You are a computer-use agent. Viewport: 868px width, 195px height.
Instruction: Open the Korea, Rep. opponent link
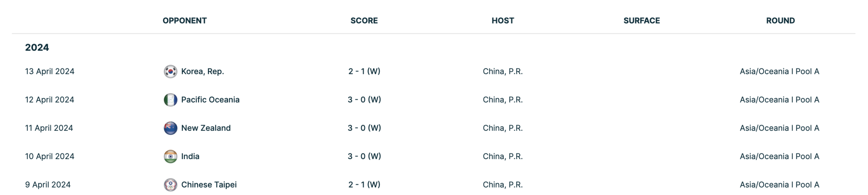tap(203, 71)
